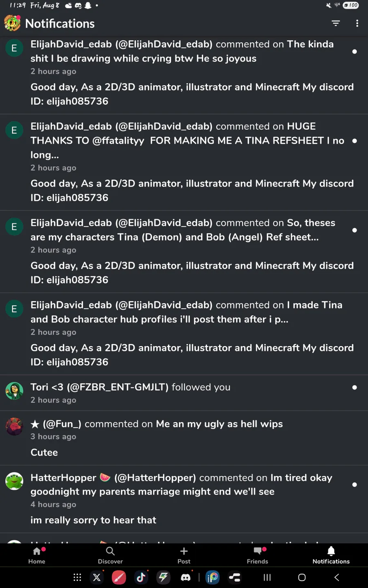Open the app drawer grid icon

[x=77, y=577]
